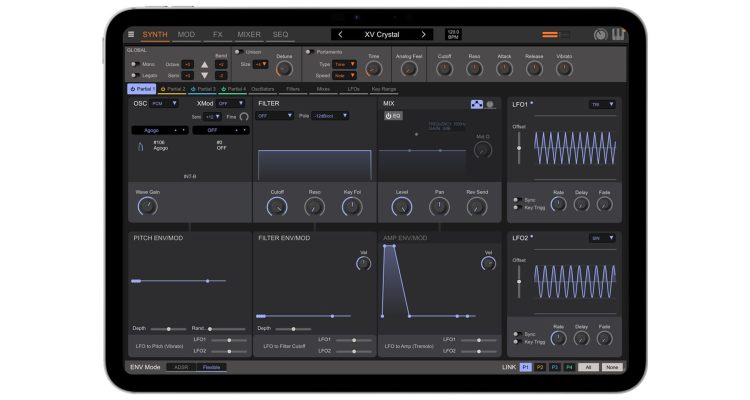Click the LINK All button
Viewport: 750px width, 400px height.
coord(588,367)
